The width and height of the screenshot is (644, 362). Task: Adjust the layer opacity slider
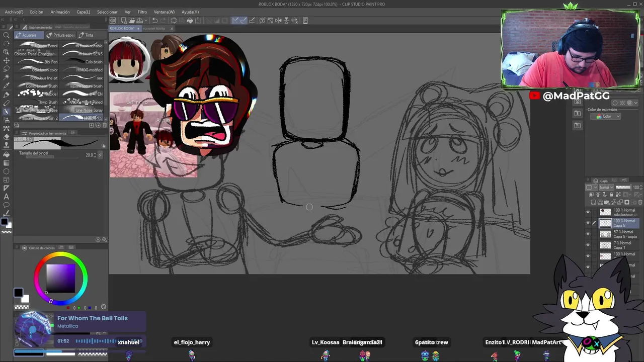623,188
